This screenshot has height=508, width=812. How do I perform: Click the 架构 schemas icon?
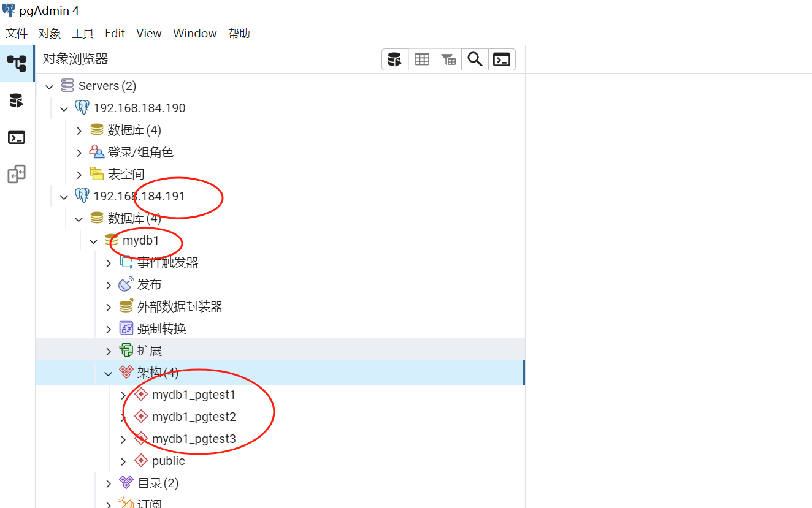126,373
